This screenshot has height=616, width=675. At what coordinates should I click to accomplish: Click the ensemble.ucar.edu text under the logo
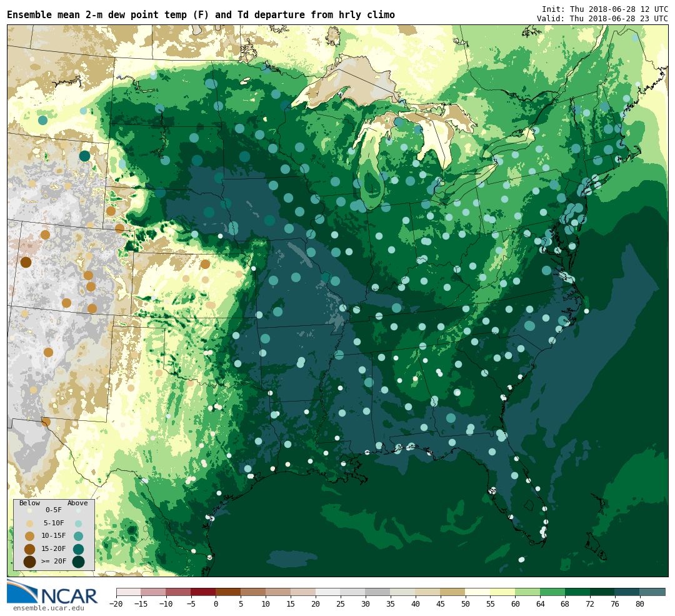49,608
